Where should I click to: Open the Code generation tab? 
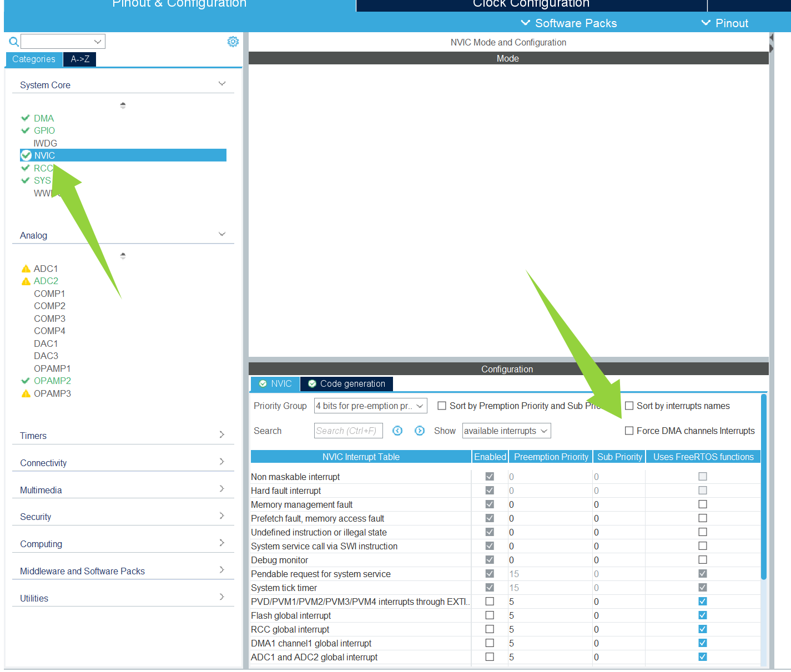(x=347, y=384)
